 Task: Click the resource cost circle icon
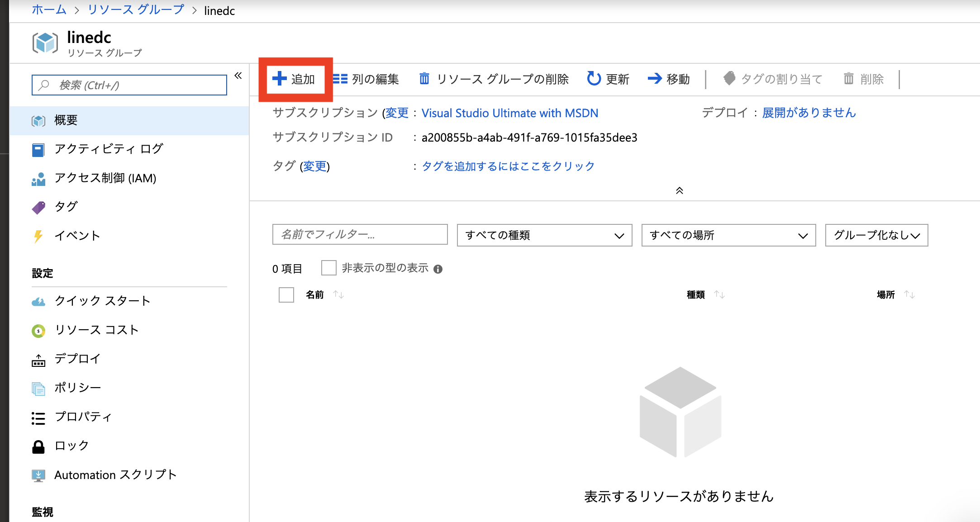[x=38, y=331]
